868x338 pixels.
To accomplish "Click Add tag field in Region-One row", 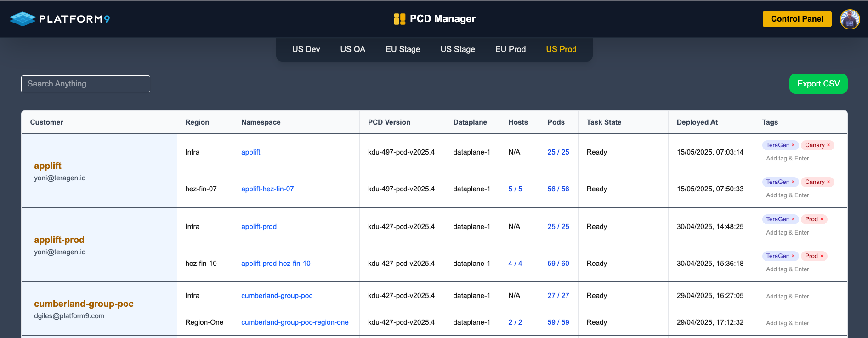I will coord(788,323).
